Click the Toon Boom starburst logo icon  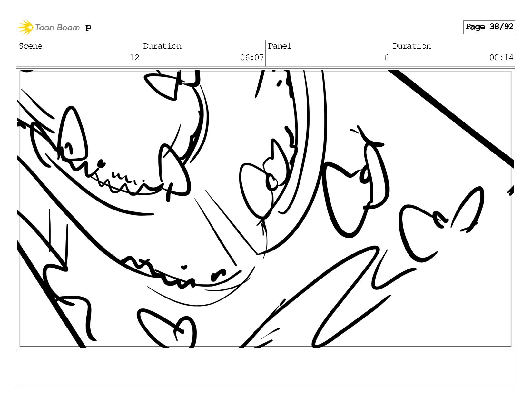[x=25, y=27]
